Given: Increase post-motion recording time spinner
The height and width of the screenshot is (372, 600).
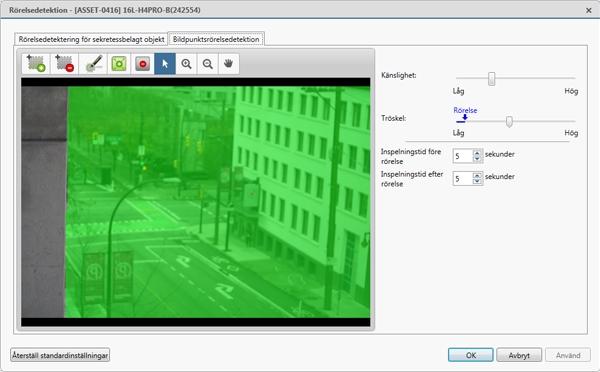Looking at the screenshot, I should click(477, 176).
